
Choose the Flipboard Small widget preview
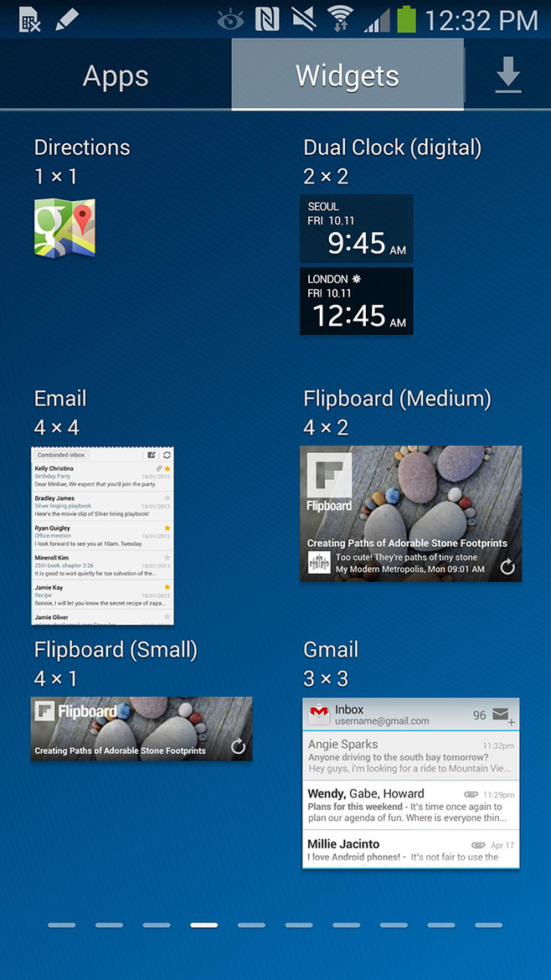click(x=142, y=729)
